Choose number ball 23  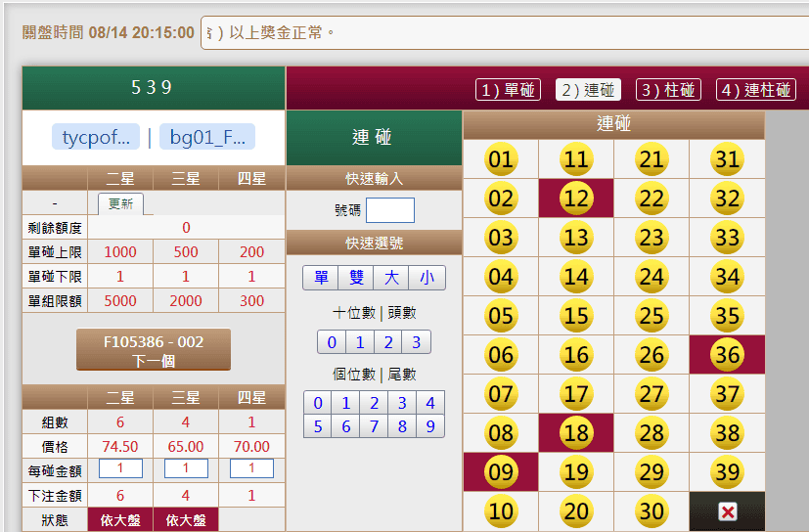(x=652, y=238)
